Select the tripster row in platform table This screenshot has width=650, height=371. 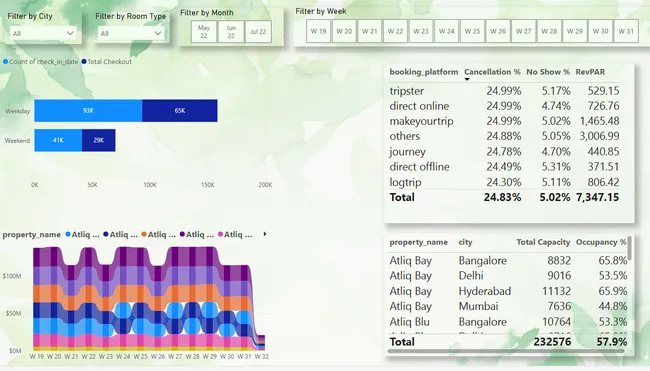(x=504, y=91)
